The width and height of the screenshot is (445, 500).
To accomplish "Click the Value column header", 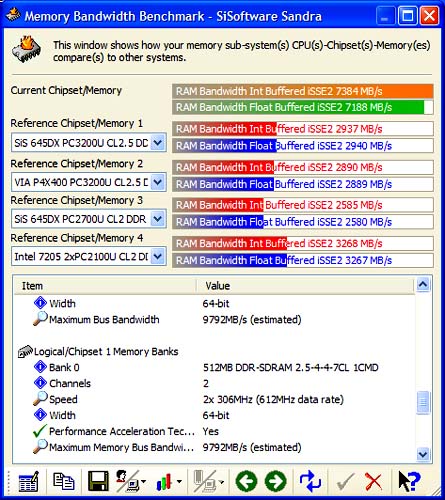I will (306, 286).
